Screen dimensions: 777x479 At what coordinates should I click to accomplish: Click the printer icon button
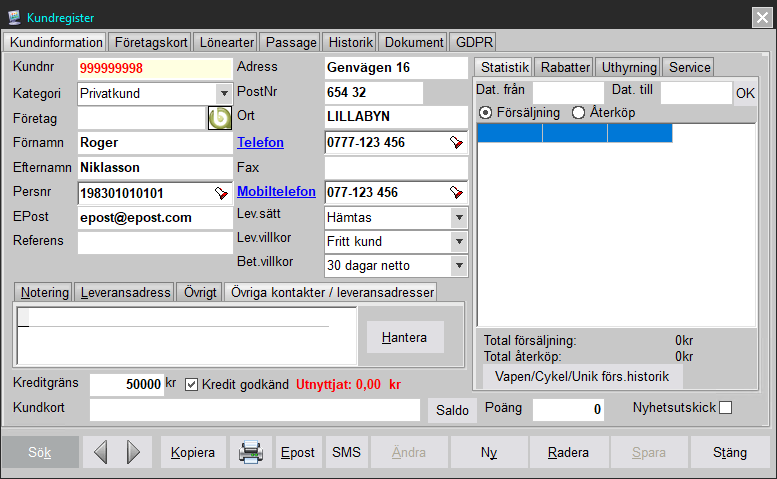point(250,452)
